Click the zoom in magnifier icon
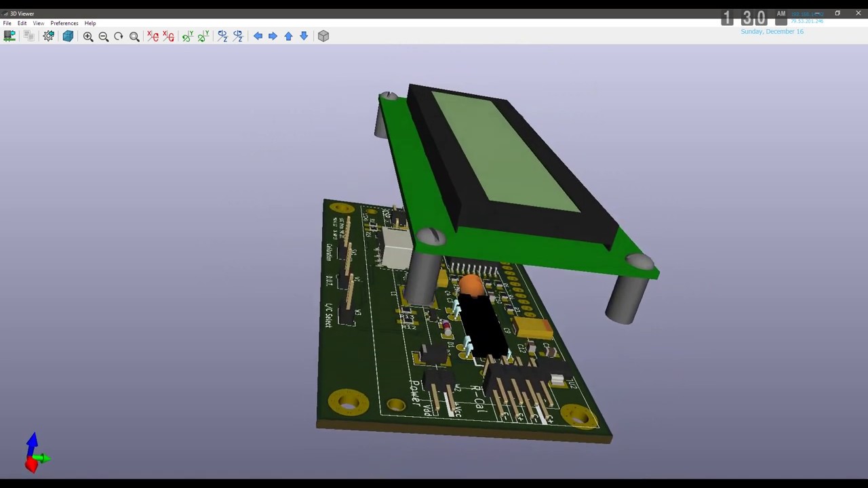The image size is (868, 488). (88, 36)
